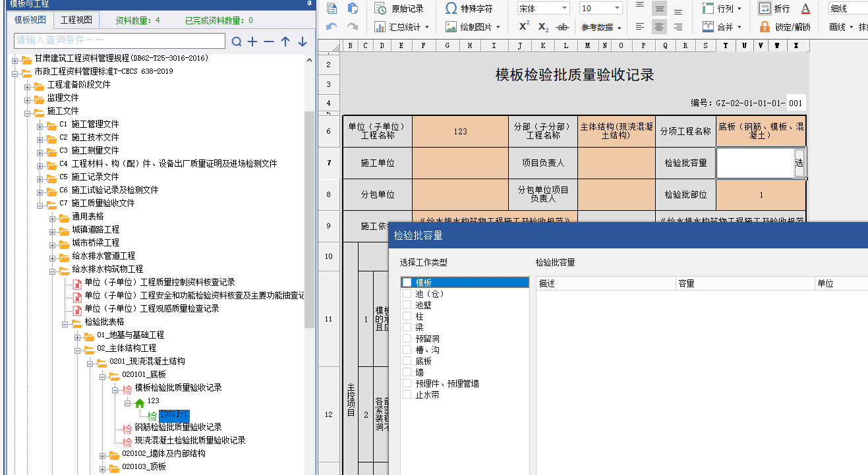Open the line style 细线 dropdown
The height and width of the screenshot is (475, 868).
point(848,9)
